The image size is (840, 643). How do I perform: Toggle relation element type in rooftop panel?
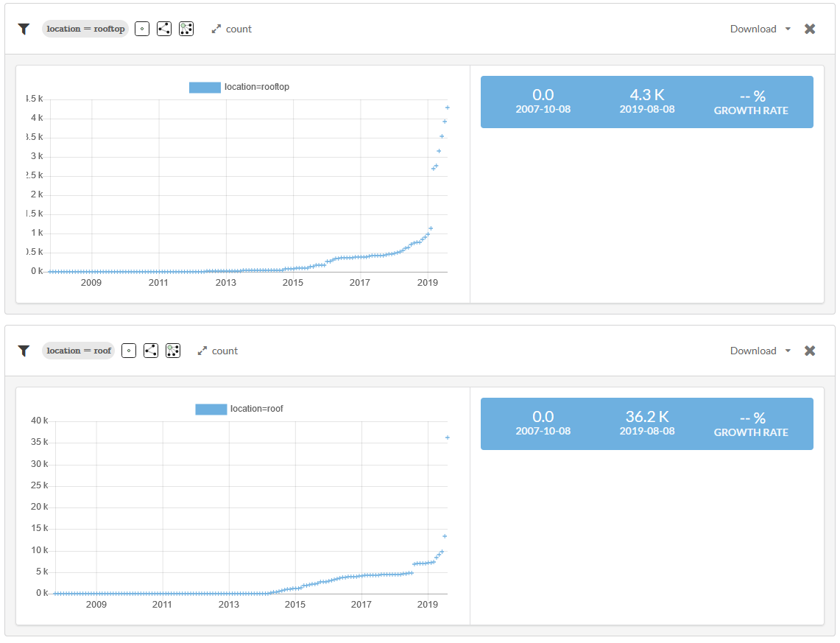186,29
